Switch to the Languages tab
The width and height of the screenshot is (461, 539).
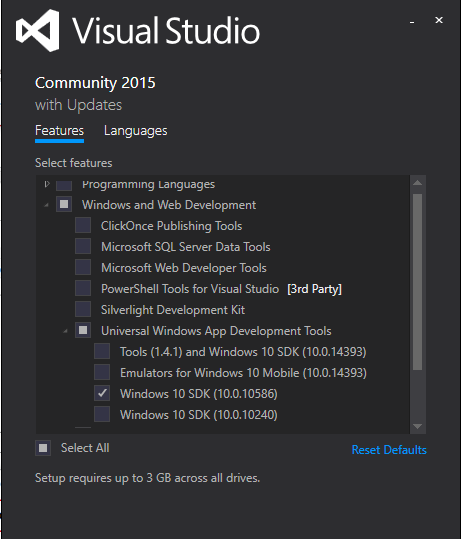click(135, 131)
